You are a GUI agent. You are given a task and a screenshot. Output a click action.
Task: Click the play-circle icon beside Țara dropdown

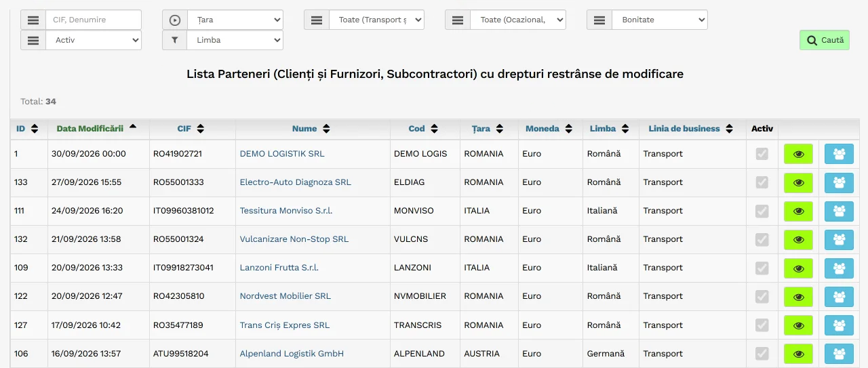click(175, 20)
